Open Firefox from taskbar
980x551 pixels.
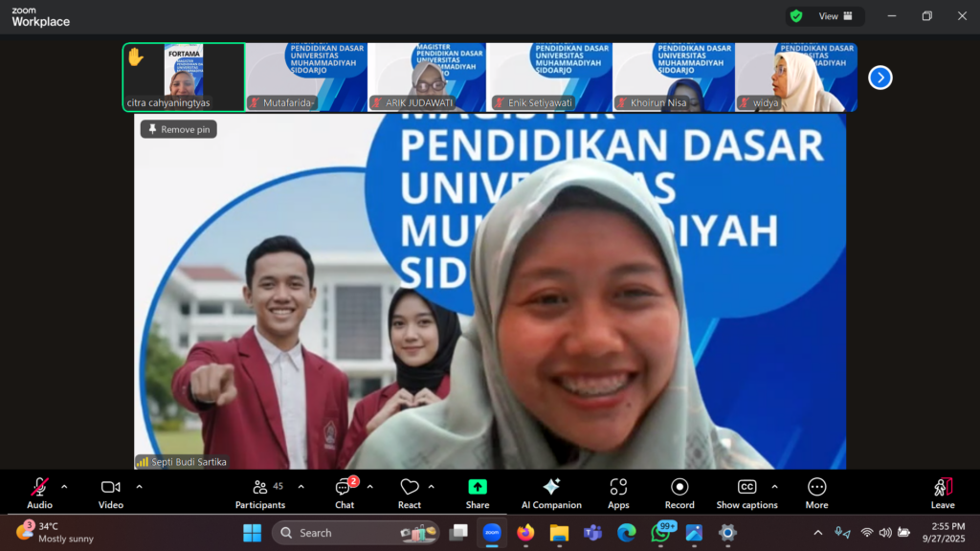coord(525,533)
